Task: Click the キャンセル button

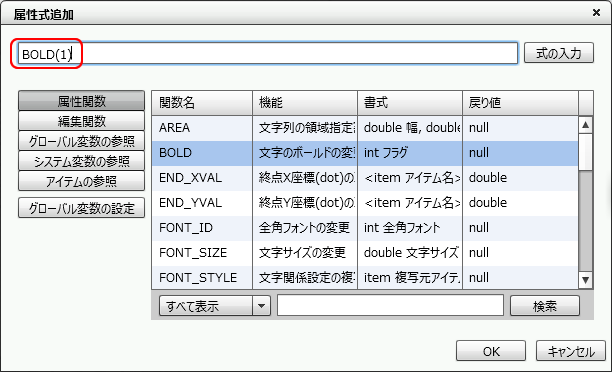Action: (571, 351)
